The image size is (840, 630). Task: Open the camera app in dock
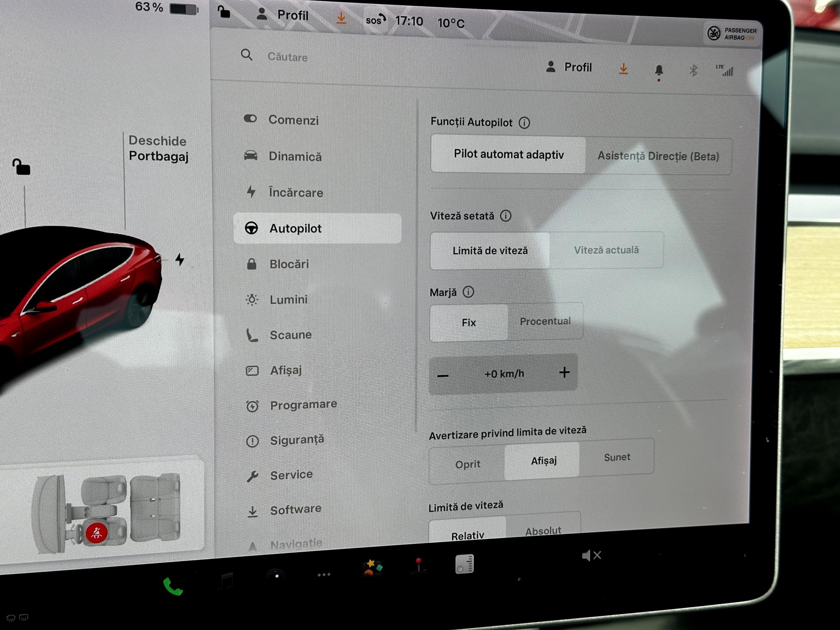[276, 575]
